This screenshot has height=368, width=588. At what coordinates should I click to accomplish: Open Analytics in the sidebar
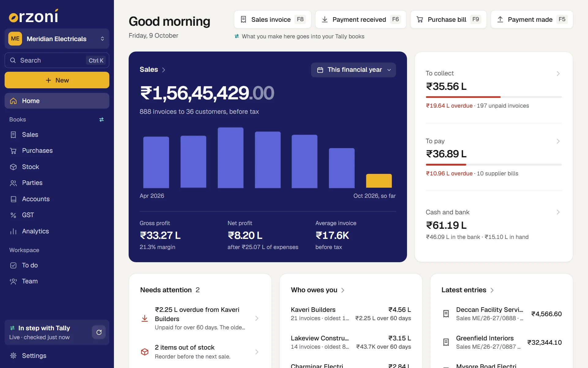click(x=57, y=231)
